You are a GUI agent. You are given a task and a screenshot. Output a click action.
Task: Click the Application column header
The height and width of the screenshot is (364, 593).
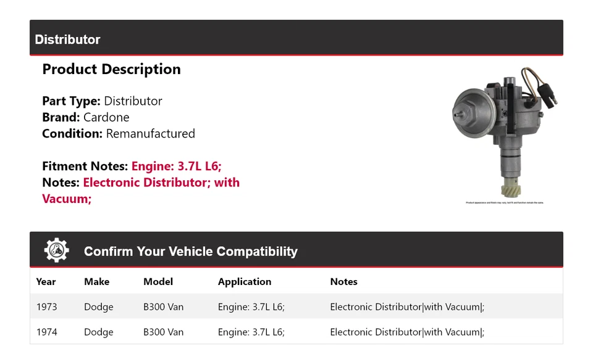tap(245, 281)
